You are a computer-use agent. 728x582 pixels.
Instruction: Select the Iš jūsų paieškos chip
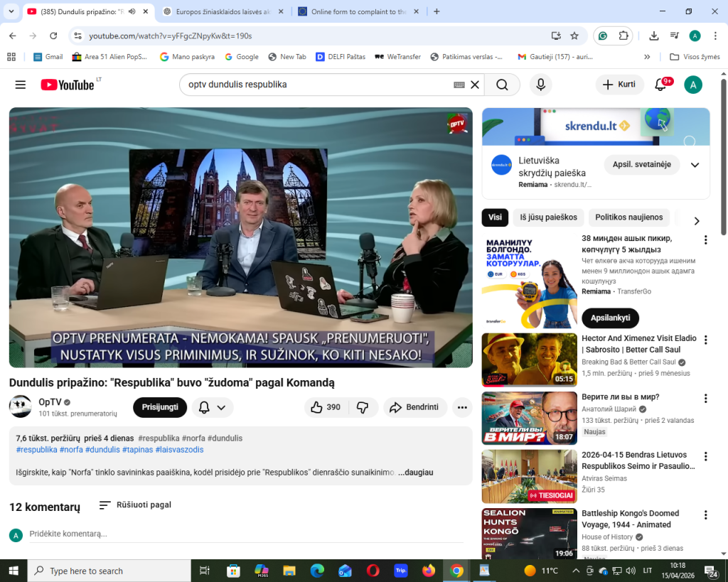(x=548, y=217)
